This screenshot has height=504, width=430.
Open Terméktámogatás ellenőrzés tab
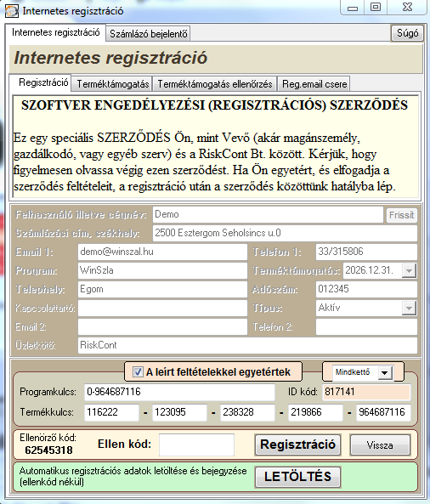point(215,84)
